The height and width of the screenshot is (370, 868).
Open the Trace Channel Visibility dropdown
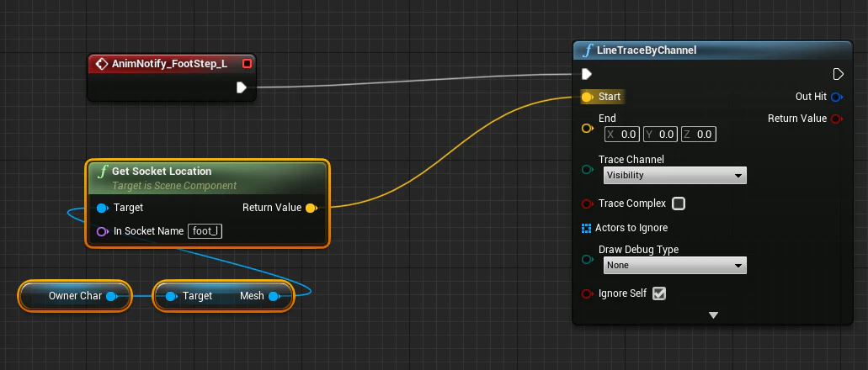pyautogui.click(x=675, y=175)
